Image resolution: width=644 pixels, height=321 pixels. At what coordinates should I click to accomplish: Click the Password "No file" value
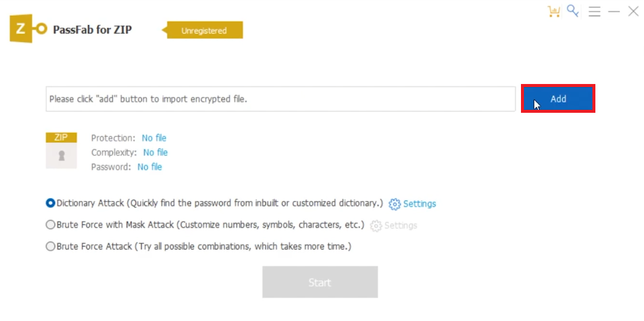tap(149, 167)
